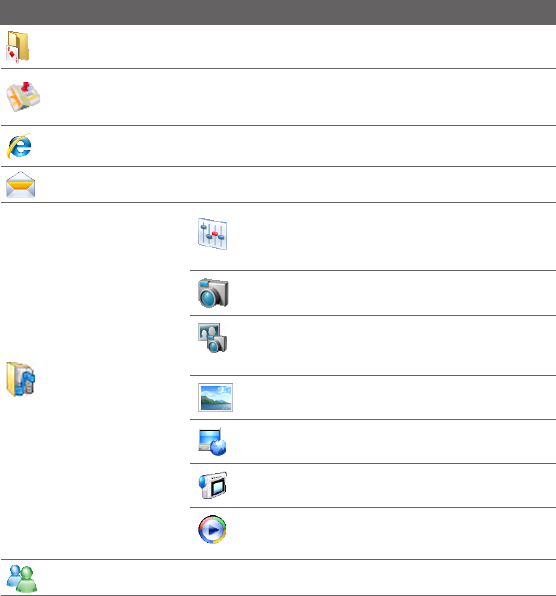Image resolution: width=556 pixels, height=596 pixels.
Task: Open the camcorder video recorder icon
Action: coord(213,485)
